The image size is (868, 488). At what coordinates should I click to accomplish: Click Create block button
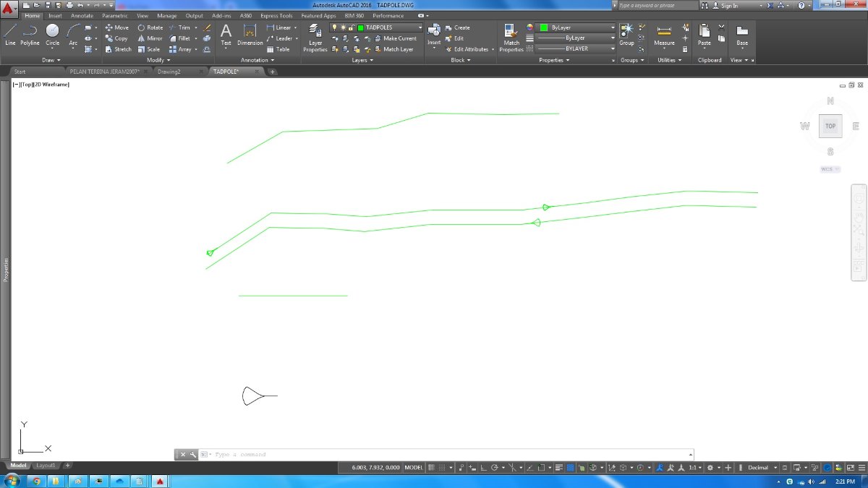click(x=458, y=27)
